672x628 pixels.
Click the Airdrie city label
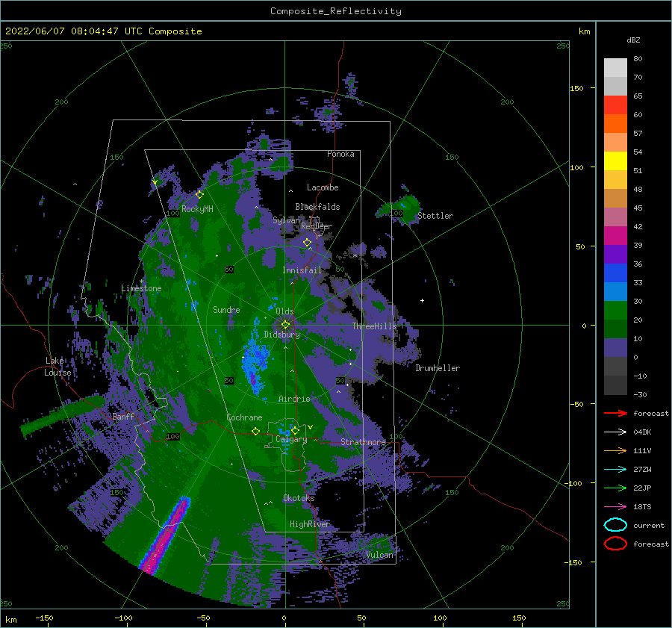(294, 399)
